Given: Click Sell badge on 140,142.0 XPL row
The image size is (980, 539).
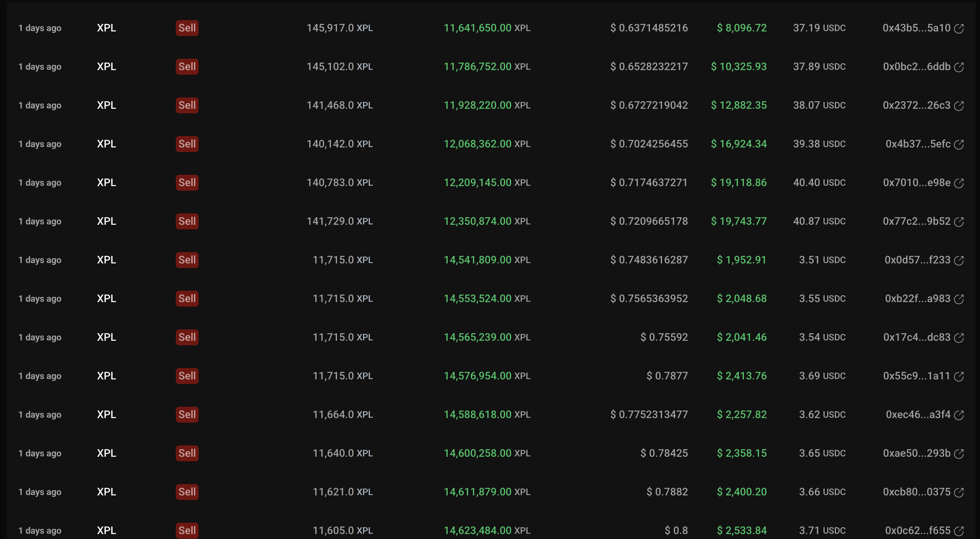Looking at the screenshot, I should [187, 144].
